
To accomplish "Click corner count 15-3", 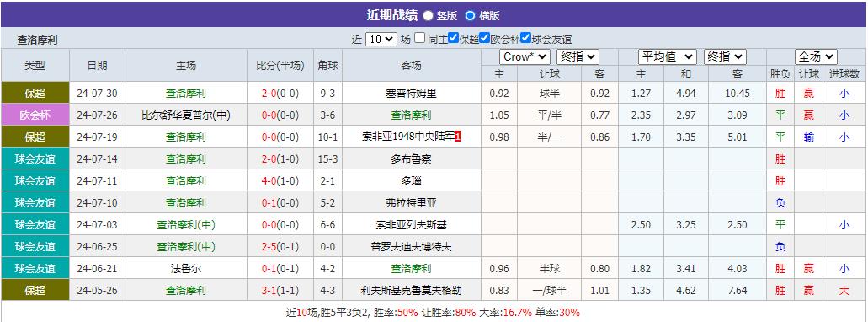I will pos(327,159).
